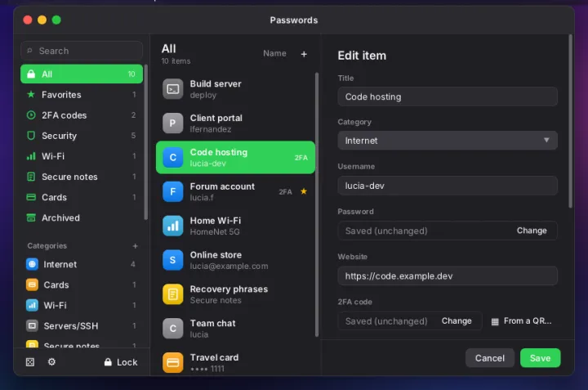Click the Code hosting C icon
The height and width of the screenshot is (390, 588).
[x=172, y=157]
